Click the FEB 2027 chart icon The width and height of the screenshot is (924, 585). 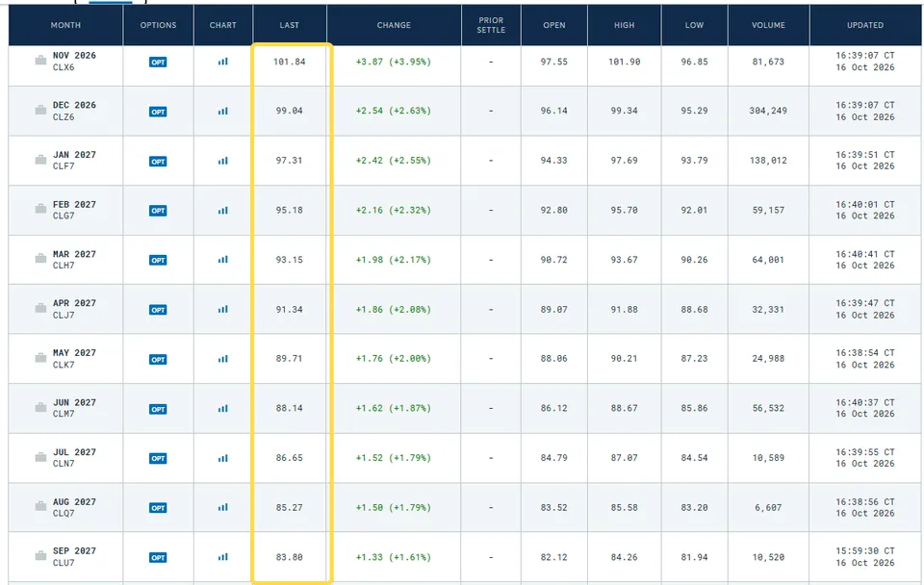click(222, 211)
